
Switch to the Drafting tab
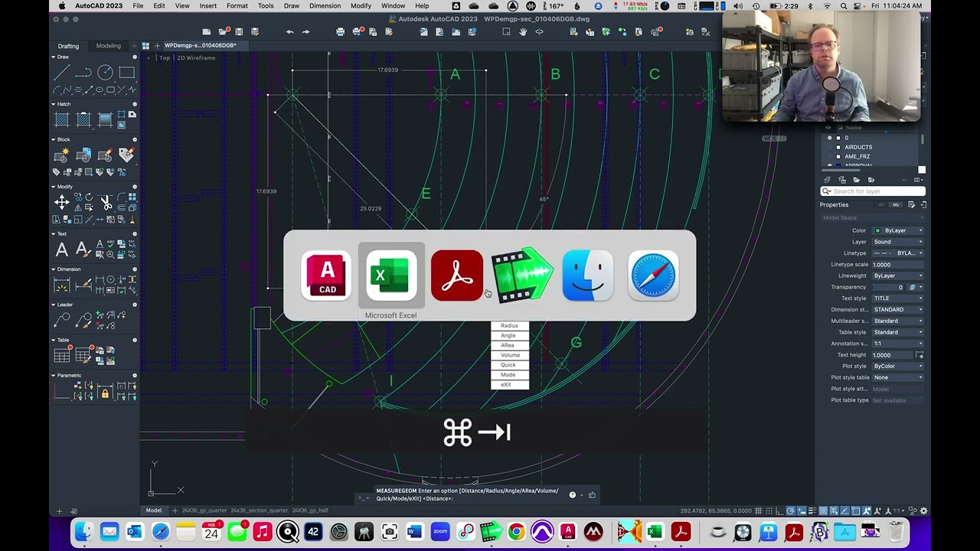(68, 46)
